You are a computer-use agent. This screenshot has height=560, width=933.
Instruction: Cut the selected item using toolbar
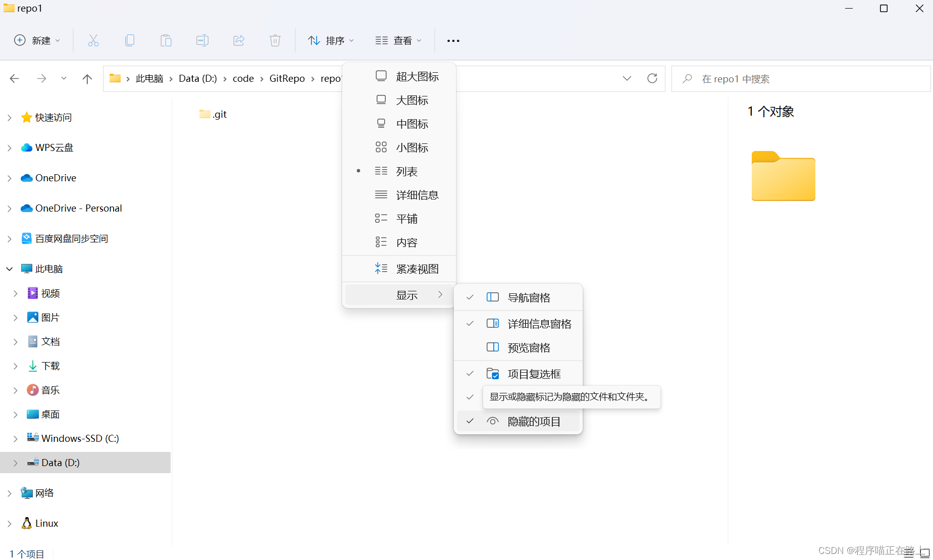(x=93, y=40)
